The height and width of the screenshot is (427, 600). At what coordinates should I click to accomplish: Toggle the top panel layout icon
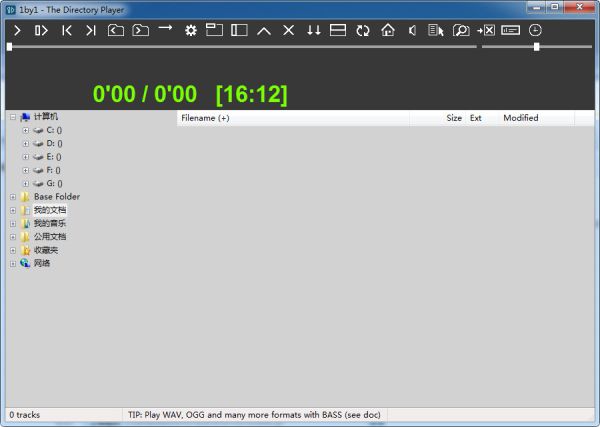214,30
